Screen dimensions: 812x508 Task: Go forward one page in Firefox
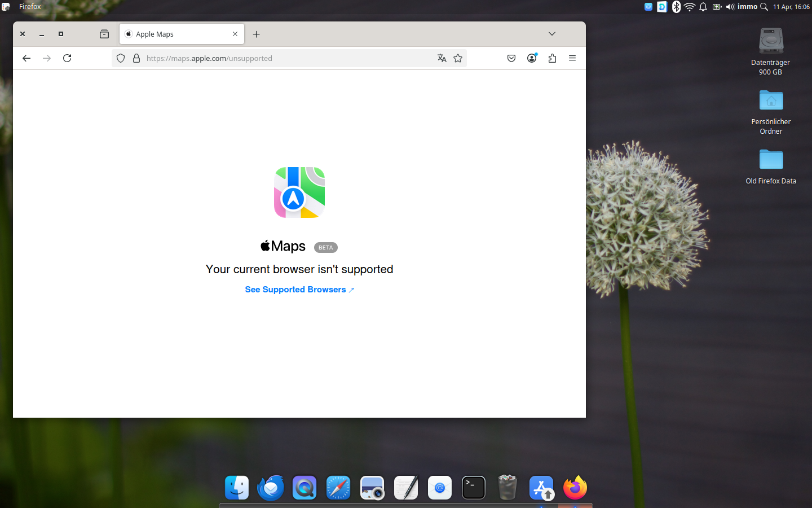click(x=47, y=58)
